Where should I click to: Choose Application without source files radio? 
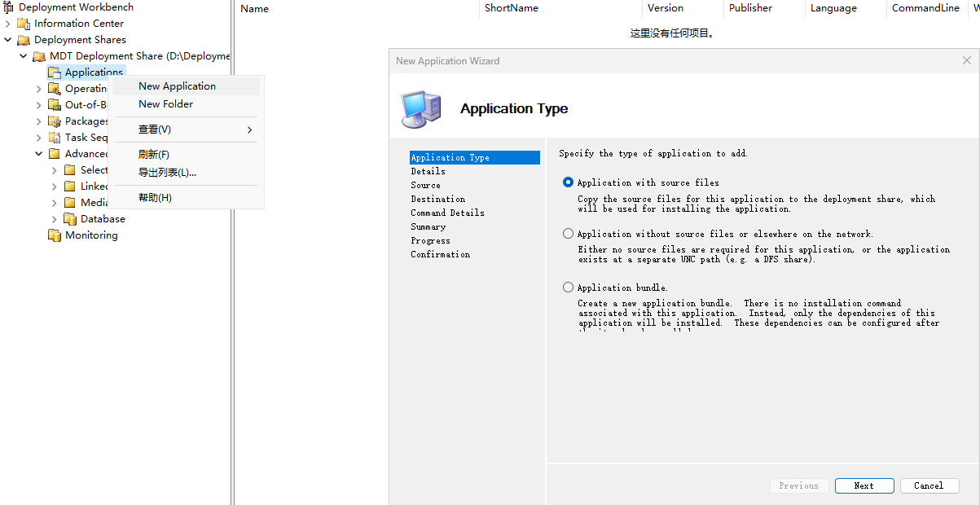pyautogui.click(x=568, y=234)
